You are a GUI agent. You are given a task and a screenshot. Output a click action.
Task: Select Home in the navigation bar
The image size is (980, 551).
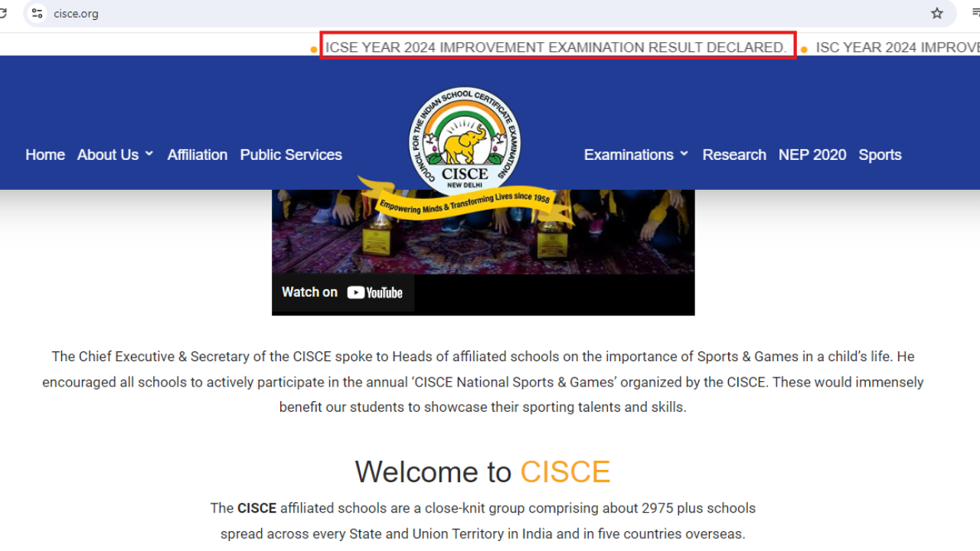[x=44, y=155]
